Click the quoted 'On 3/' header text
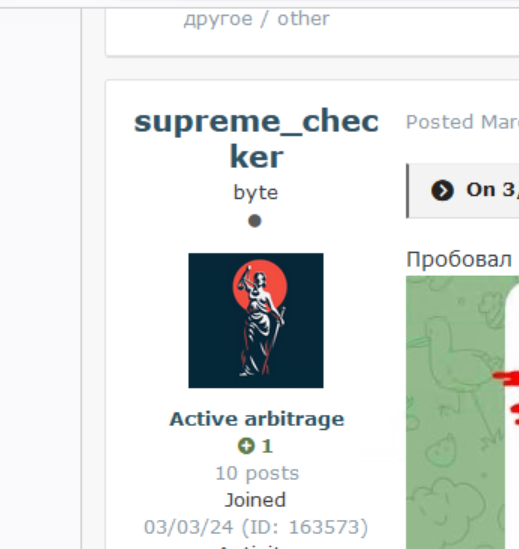This screenshot has height=549, width=519. [492, 190]
